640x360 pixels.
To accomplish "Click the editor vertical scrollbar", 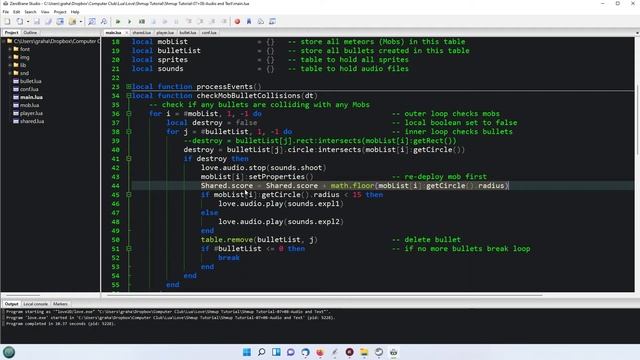I will point(637,120).
